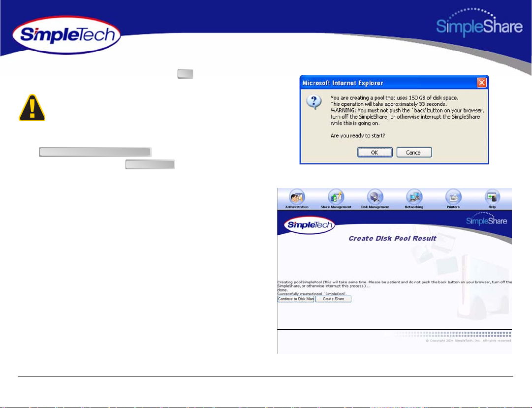Viewport: 532px width, 408px height.
Task: Click the Continue to Disk Man button
Action: [x=296, y=299]
